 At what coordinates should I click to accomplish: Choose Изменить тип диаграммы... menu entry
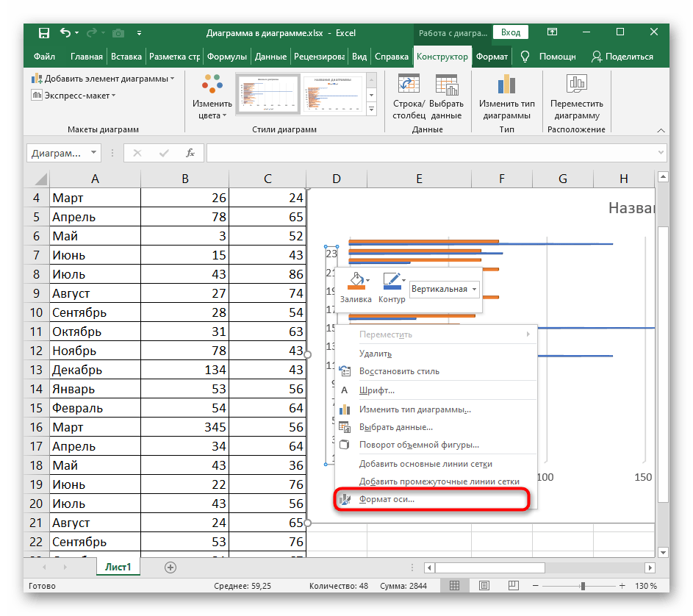tap(436, 409)
